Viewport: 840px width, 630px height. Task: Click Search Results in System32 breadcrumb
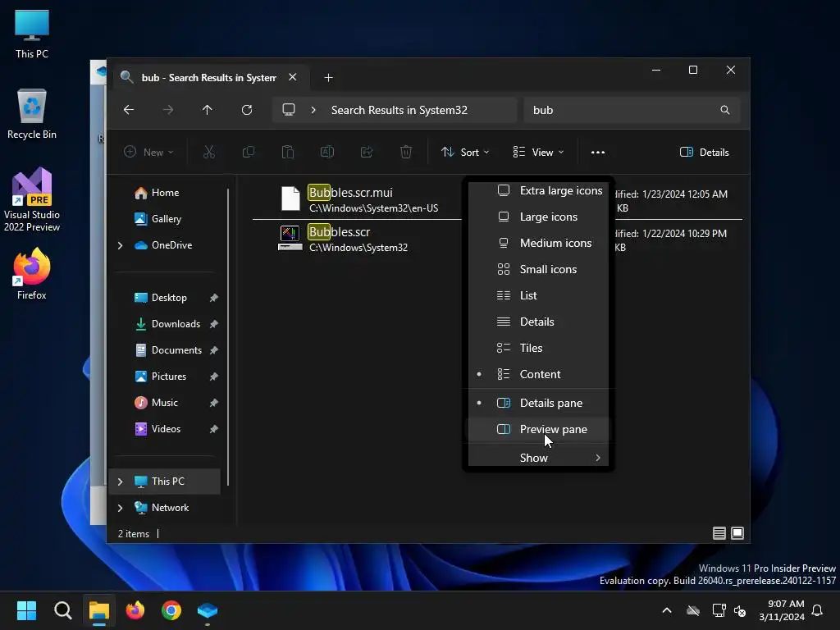tap(399, 110)
